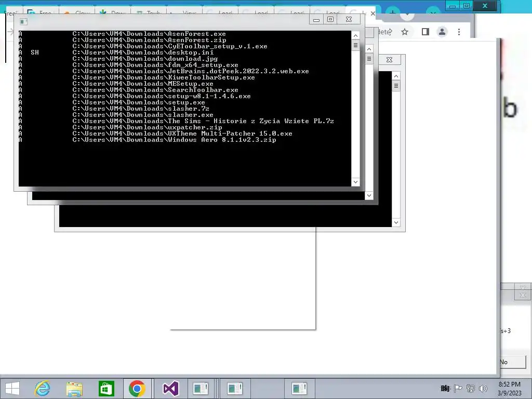
Task: Click Chrome's share page icon
Action: coord(389,32)
